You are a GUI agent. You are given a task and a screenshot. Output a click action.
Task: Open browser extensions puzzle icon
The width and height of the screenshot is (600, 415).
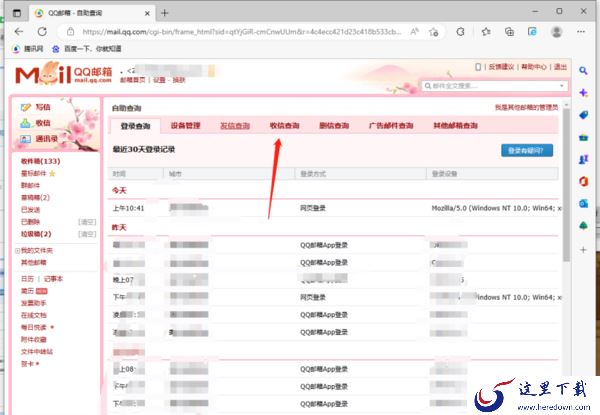(461, 32)
